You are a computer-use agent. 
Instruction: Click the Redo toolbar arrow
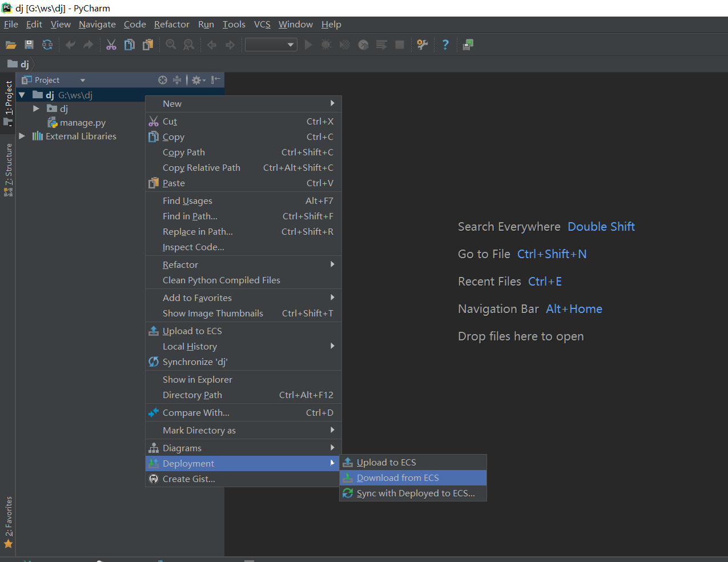88,45
